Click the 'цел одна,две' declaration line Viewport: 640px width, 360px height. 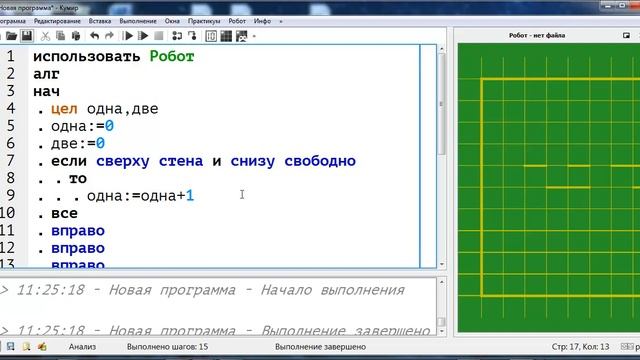tap(104, 109)
